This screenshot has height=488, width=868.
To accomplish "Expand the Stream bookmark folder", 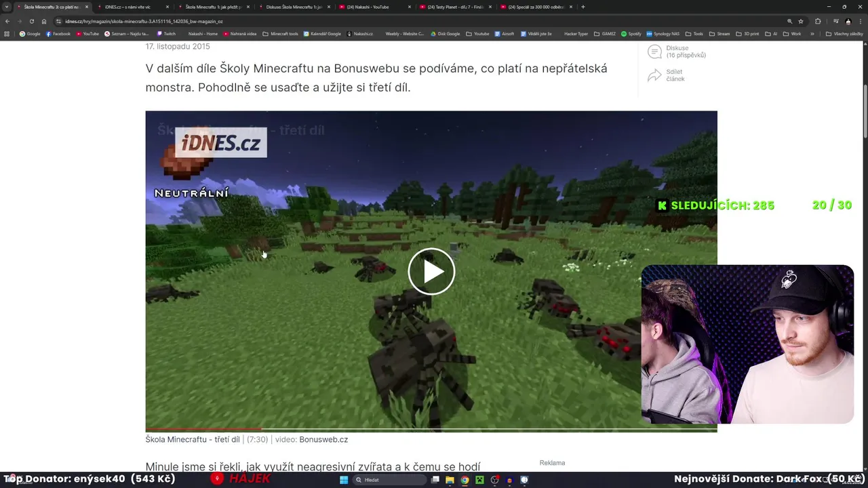I will coord(719,33).
